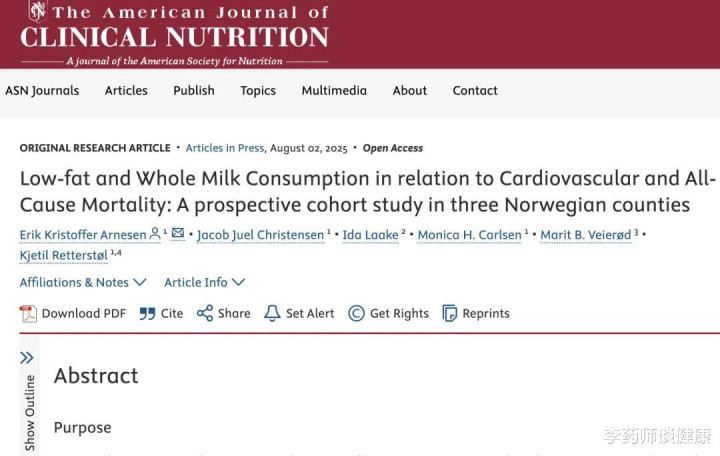The image size is (720, 456).
Task: Click the Reprints document icon
Action: (x=450, y=313)
